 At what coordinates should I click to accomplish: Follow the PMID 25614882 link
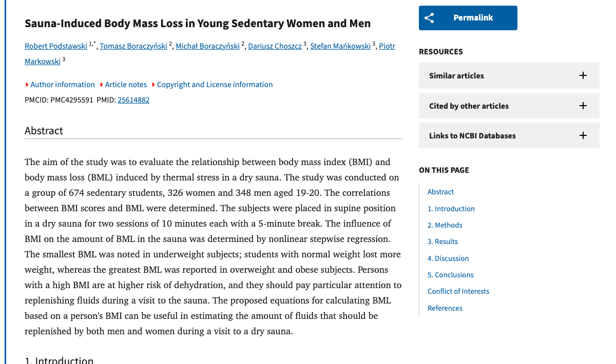pos(133,99)
